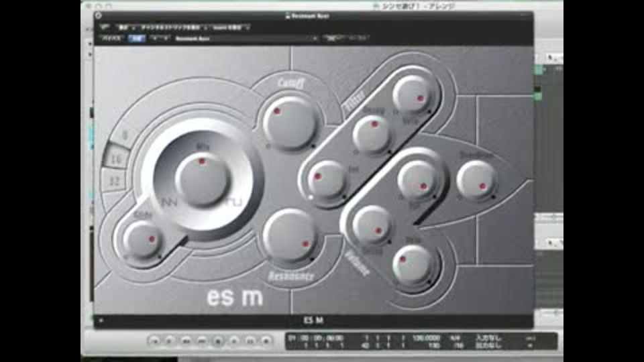Screen dimensions: 644x362
Task: Go to the previous preset arrow
Action: tap(154, 38)
